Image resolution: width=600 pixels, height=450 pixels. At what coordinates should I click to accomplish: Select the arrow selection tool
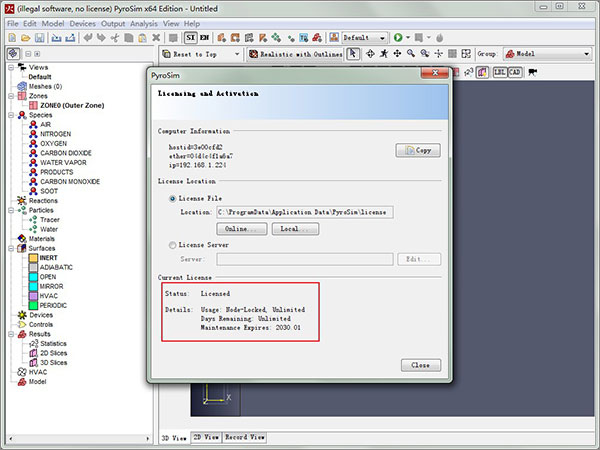click(353, 54)
